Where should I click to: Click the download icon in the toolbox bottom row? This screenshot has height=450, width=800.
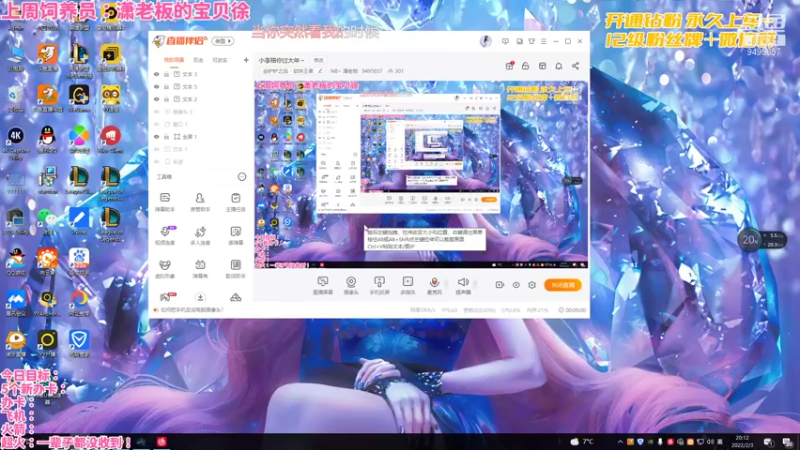(x=200, y=297)
